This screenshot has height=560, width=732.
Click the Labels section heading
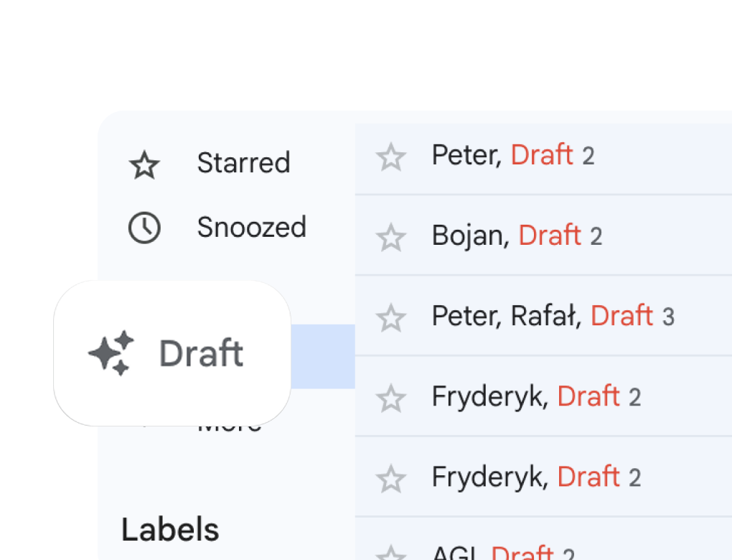(170, 530)
